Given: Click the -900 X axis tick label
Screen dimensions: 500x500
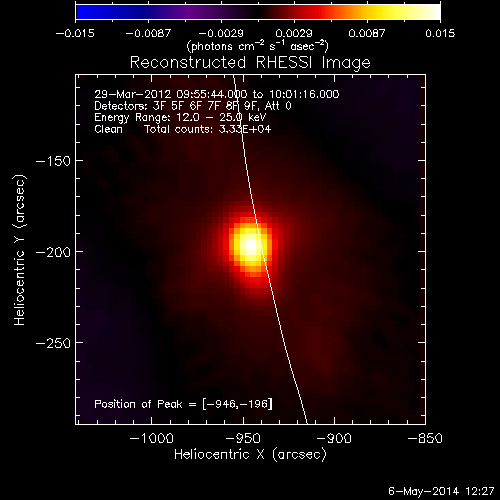Looking at the screenshot, I should 334,438.
